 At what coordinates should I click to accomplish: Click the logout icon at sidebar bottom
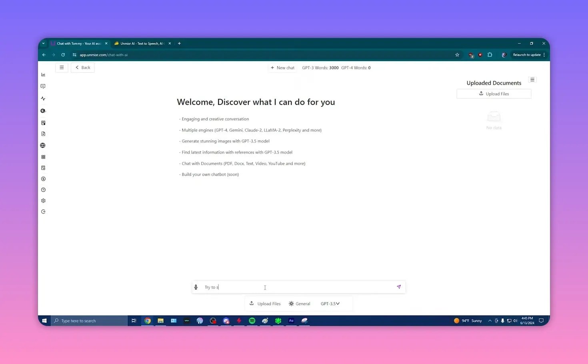coord(43,211)
